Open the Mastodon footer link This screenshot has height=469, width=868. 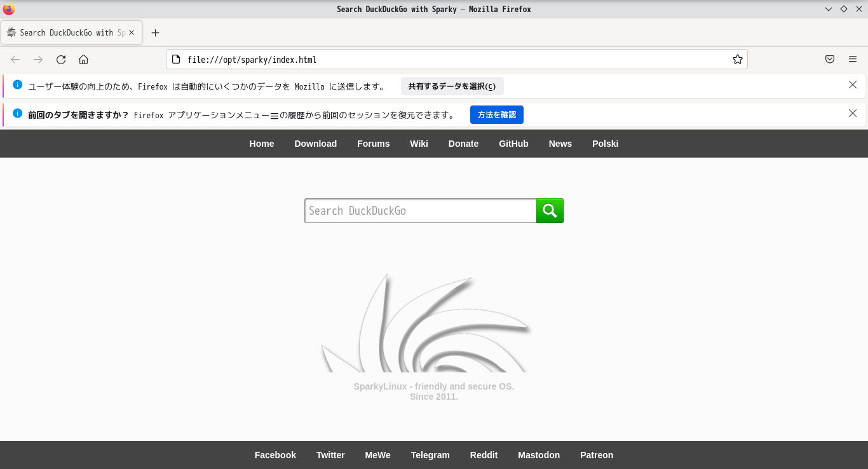539,455
